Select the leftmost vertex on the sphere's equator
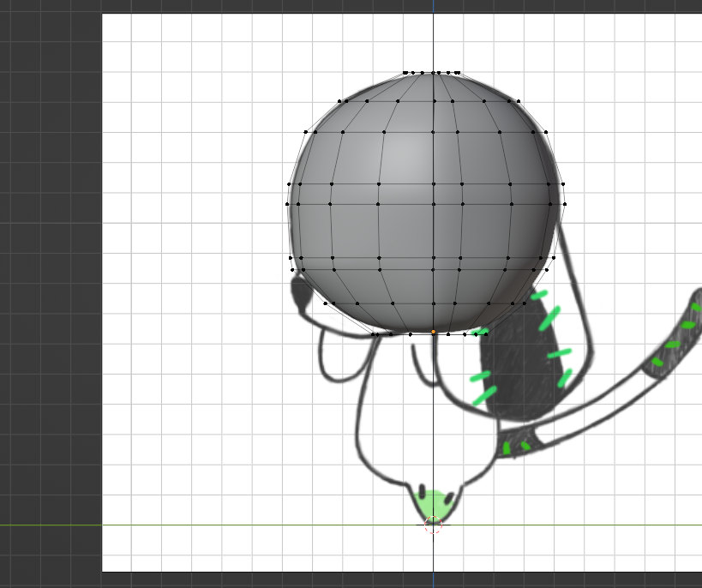 (x=287, y=204)
